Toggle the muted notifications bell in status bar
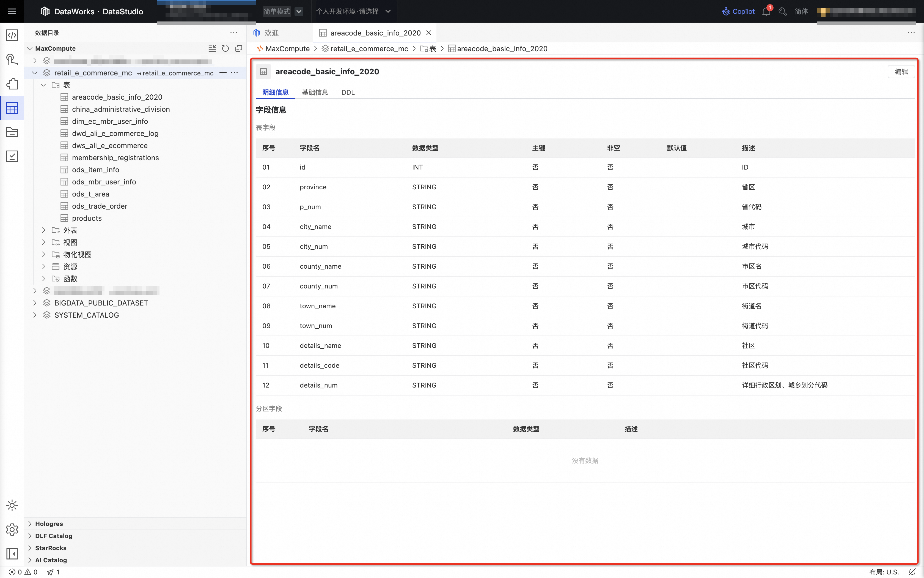The height and width of the screenshot is (578, 924). coord(912,572)
